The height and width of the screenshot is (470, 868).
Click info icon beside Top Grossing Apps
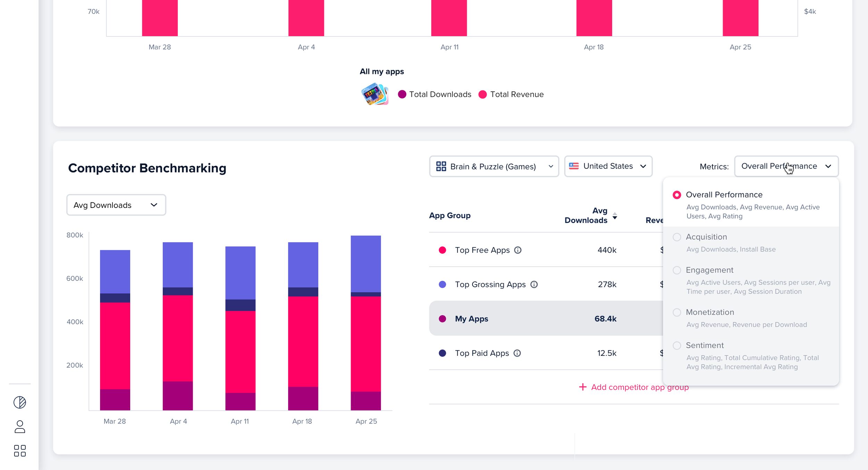(x=534, y=284)
